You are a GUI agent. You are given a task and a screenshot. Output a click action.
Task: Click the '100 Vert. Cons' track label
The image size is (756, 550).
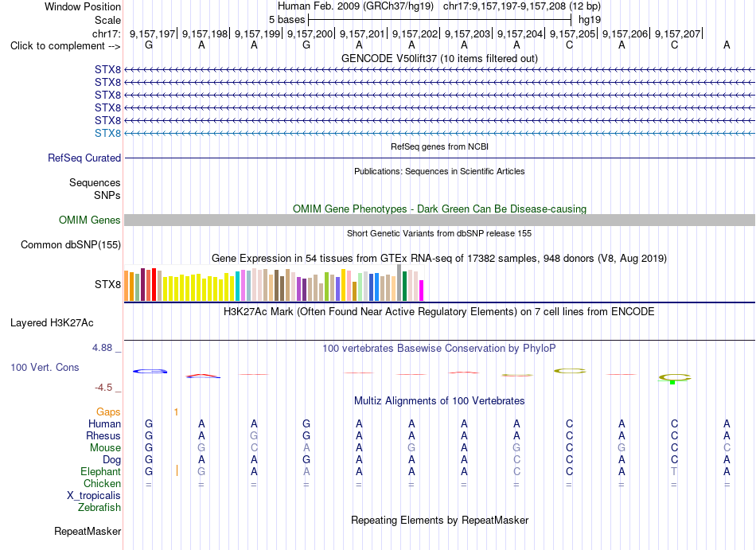point(45,367)
